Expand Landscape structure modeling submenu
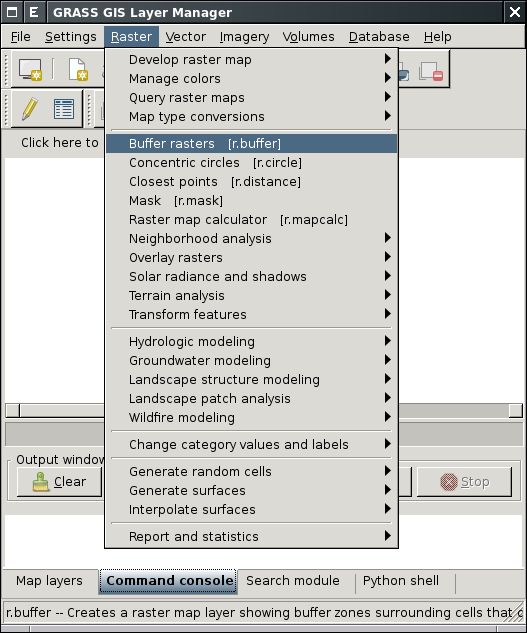 click(251, 379)
